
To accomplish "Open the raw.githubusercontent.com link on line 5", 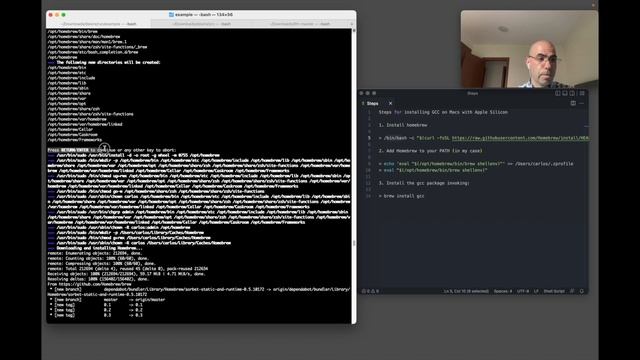I will [520, 138].
